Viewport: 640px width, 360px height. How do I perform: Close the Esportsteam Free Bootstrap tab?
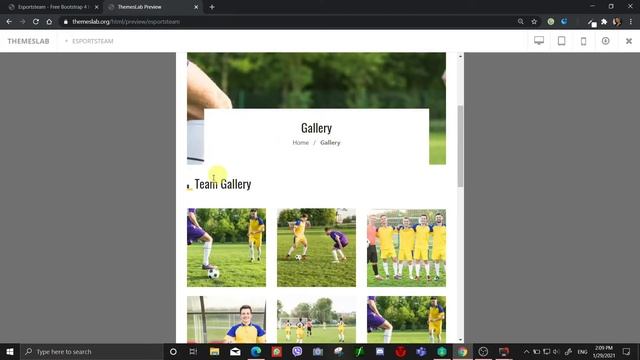coord(96,7)
